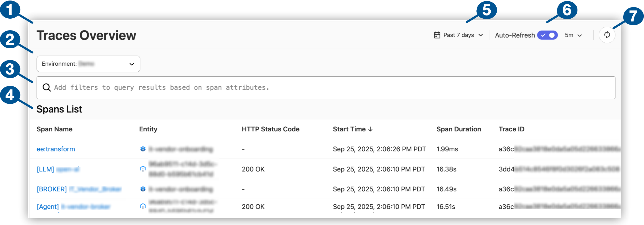Click the entity icon in [Agent] row
Screen dimensions: 644x225
[143, 206]
